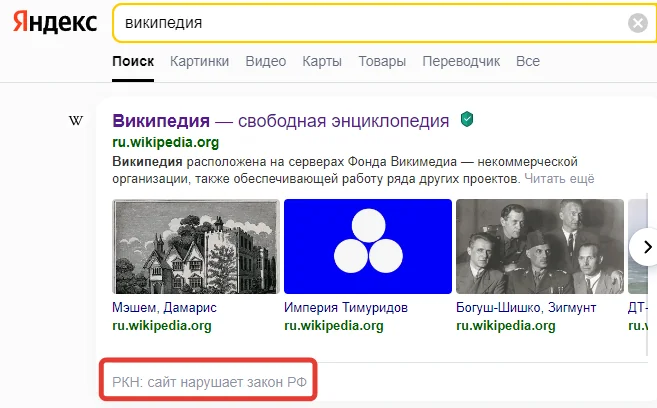
Task: Expand the Все services menu
Action: tap(528, 61)
